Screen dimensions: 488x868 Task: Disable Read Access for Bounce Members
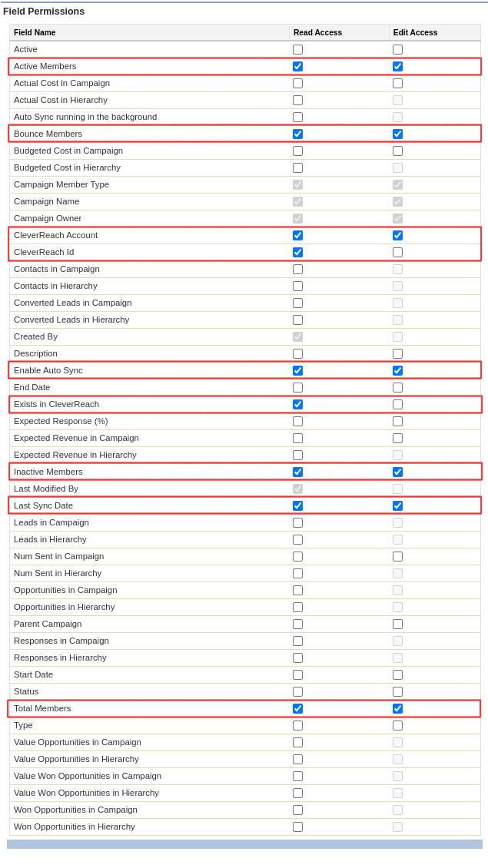pos(297,134)
